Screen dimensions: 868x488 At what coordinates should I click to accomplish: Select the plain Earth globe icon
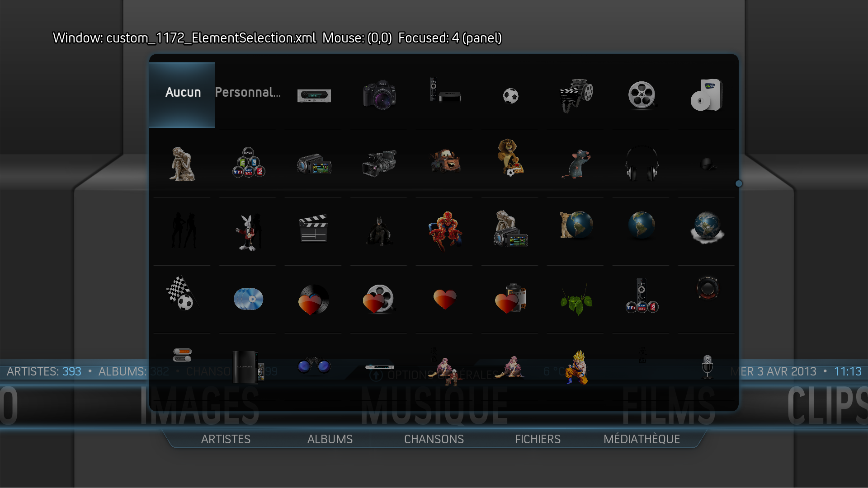coord(642,225)
